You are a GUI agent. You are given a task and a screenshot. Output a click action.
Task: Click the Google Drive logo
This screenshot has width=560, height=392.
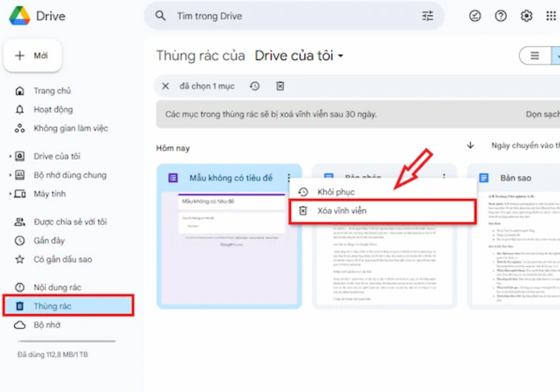point(19,16)
